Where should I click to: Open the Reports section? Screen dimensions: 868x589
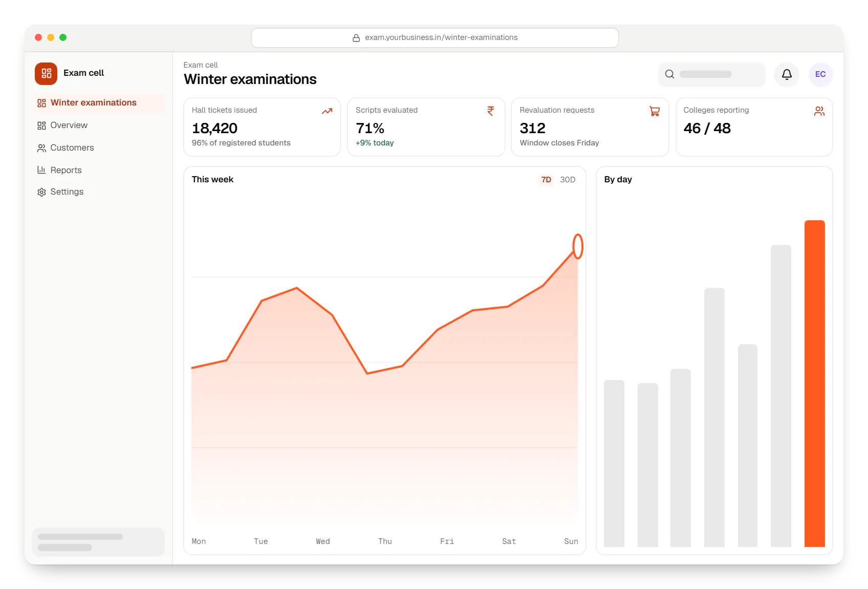pos(98,170)
